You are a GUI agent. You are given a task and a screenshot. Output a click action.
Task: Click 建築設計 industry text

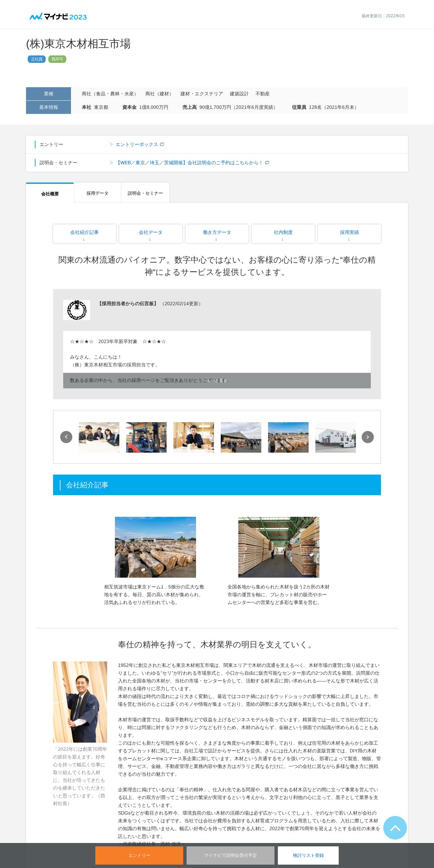coord(239,94)
